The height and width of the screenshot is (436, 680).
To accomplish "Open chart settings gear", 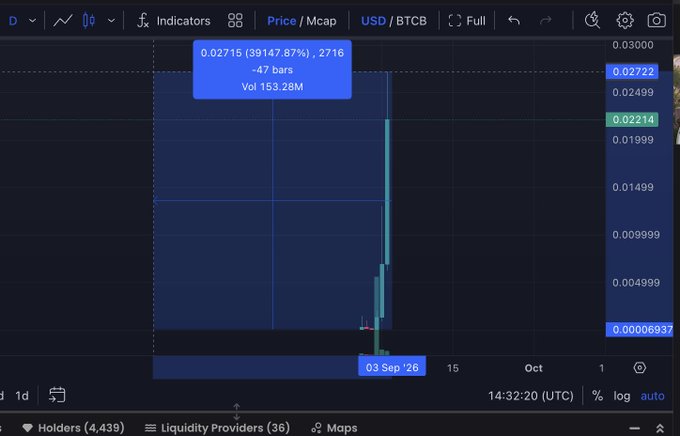I will pyautogui.click(x=624, y=20).
